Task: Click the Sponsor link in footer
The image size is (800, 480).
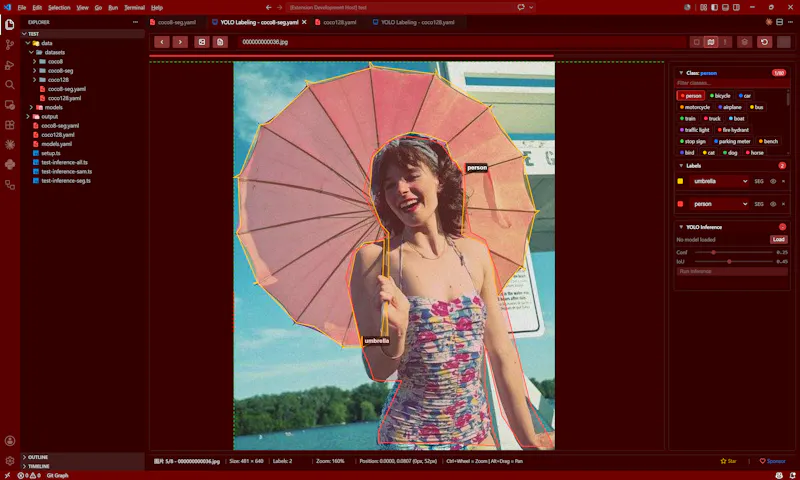Action: click(772, 461)
